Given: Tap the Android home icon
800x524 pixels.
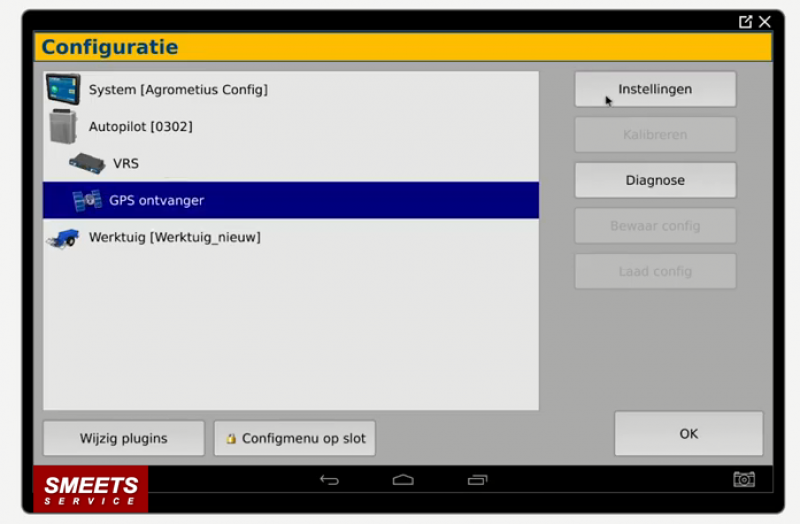Looking at the screenshot, I should (403, 480).
